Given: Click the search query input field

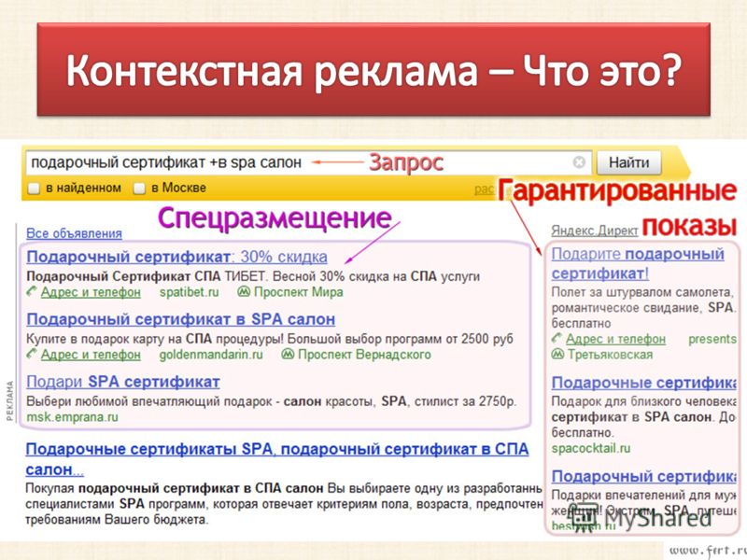Looking at the screenshot, I should (x=308, y=162).
